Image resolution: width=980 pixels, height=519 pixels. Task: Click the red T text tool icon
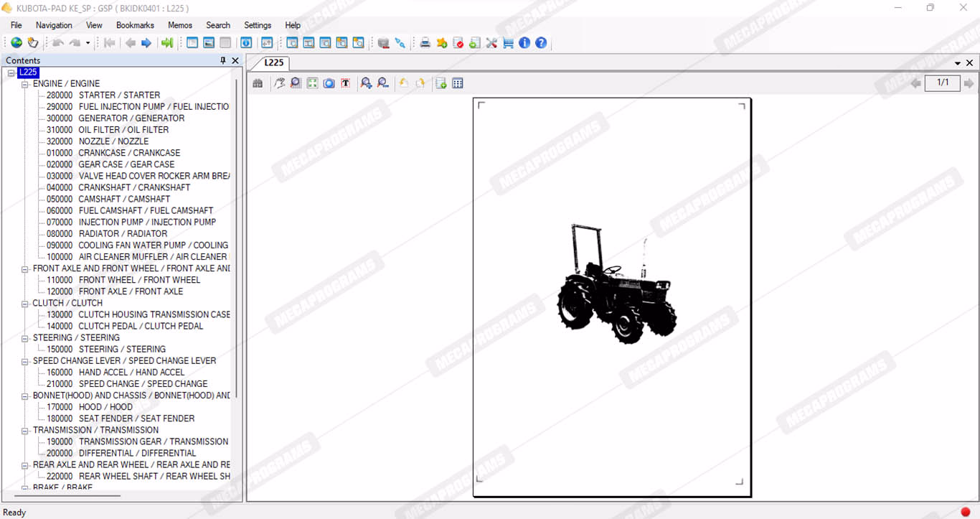345,83
